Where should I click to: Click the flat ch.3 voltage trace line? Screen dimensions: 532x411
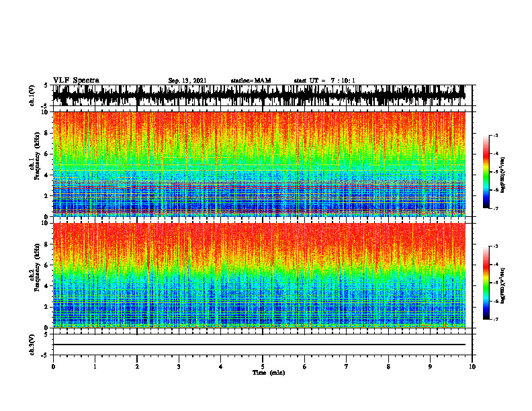(259, 345)
